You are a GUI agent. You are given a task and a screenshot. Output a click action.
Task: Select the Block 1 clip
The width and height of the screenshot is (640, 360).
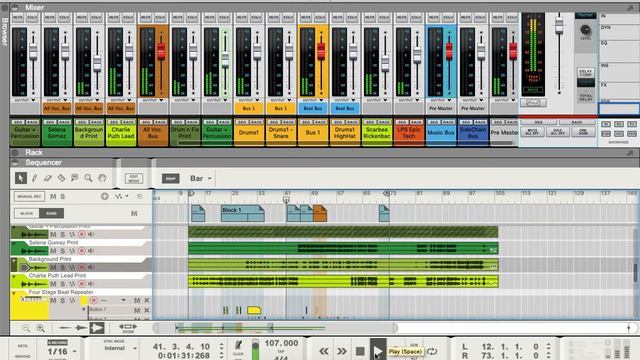click(242, 214)
